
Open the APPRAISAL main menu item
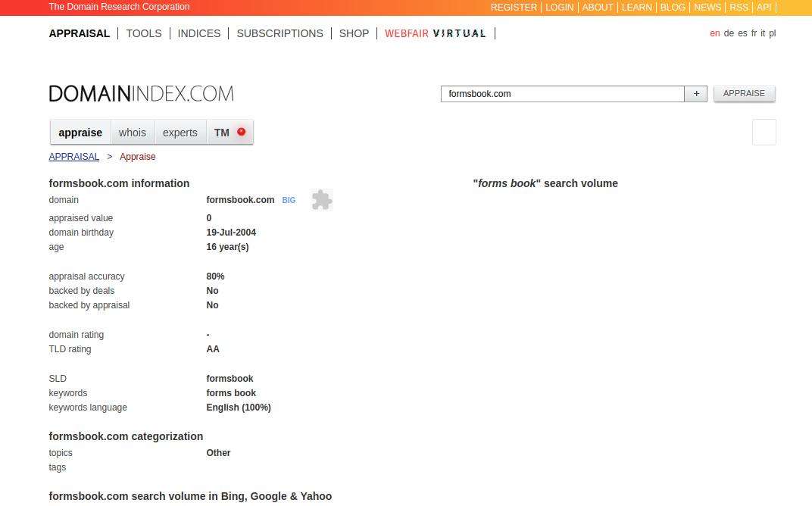tap(80, 33)
